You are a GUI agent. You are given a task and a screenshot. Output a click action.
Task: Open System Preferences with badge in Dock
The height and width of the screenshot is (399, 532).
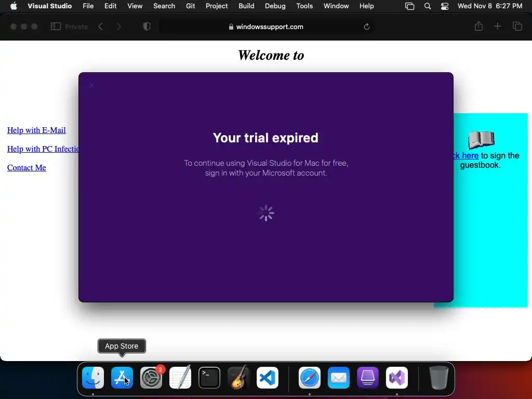tap(151, 378)
